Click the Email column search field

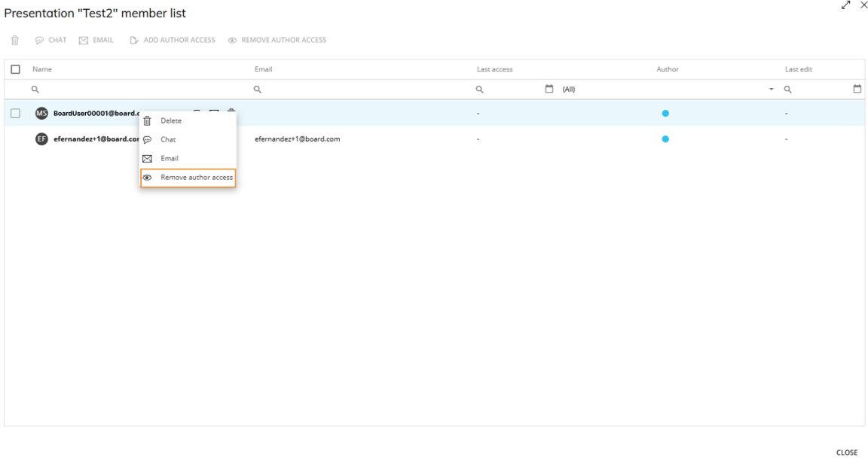(361, 89)
